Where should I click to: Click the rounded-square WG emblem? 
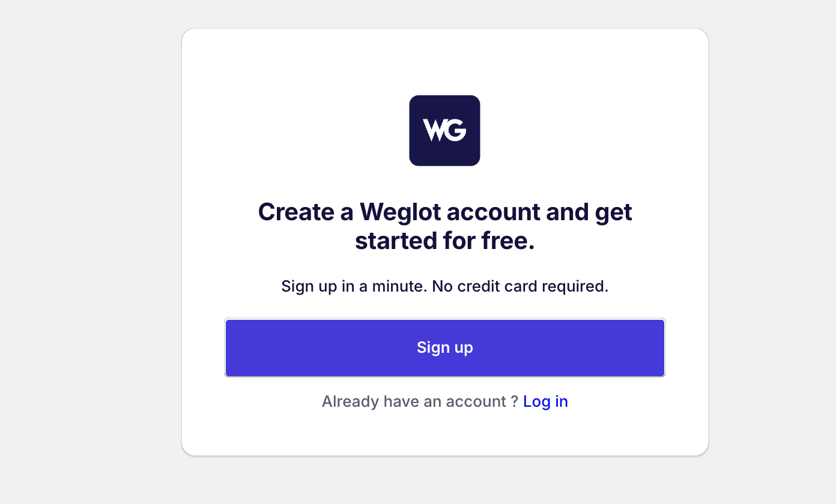[444, 130]
